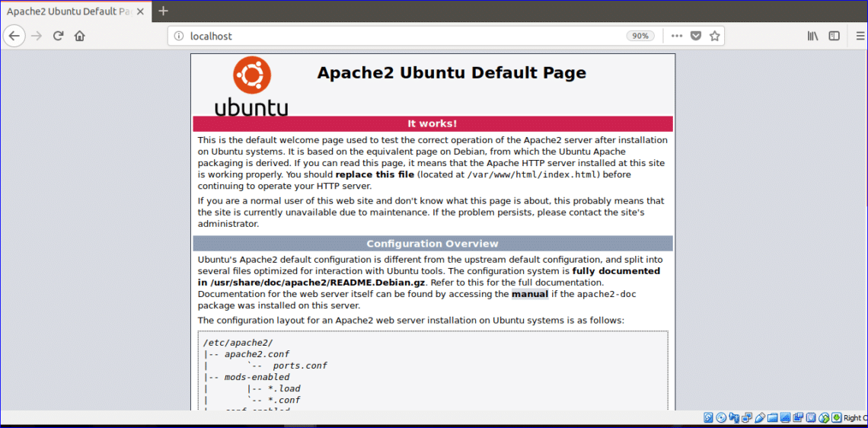Show site information for localhost

(178, 36)
